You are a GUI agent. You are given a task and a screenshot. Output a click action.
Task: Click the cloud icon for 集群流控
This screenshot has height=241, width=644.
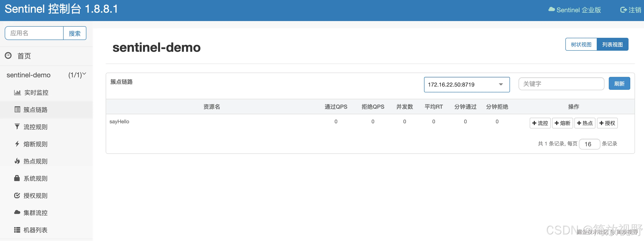(x=17, y=212)
